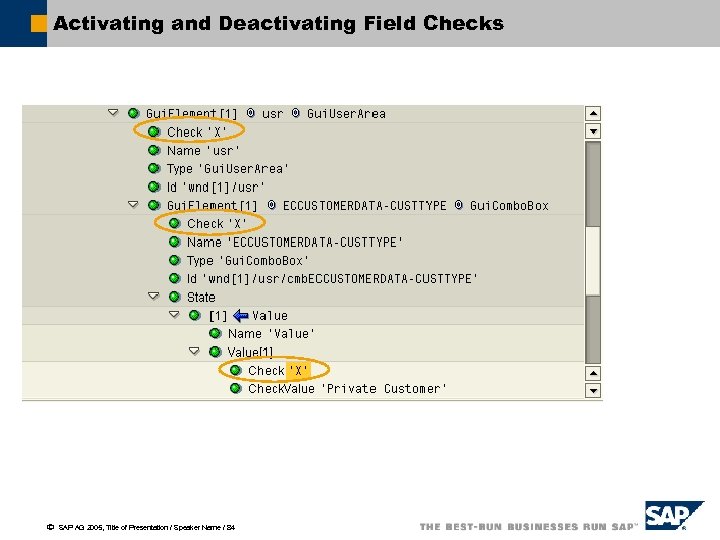Select the Type 'GuiComboBox' row
Screen dimensions: 720x540
point(248,261)
